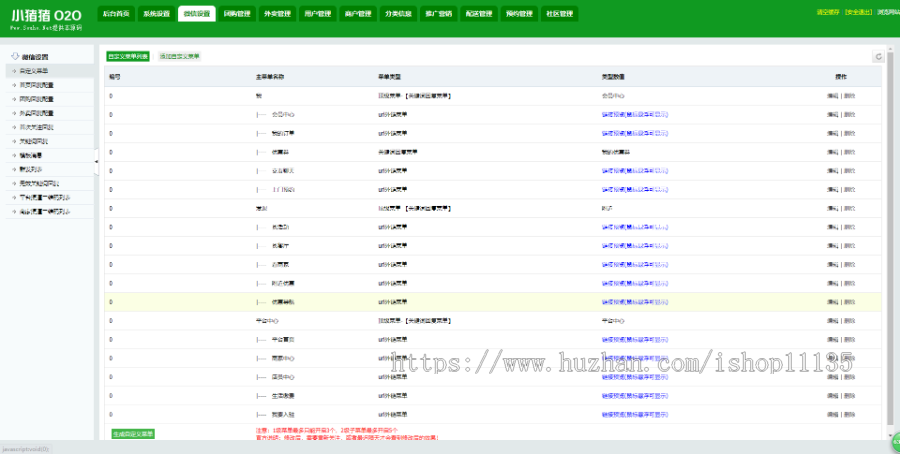Select 自定义菜单 in the sidebar
Viewport: 900px width, 454px height.
click(50, 71)
